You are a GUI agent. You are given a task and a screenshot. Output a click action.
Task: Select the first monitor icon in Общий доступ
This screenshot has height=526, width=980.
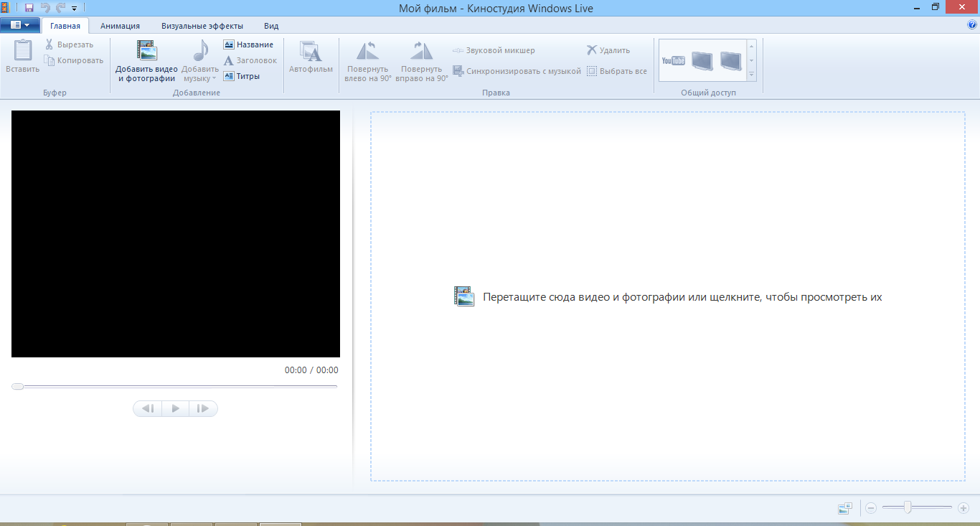click(702, 61)
